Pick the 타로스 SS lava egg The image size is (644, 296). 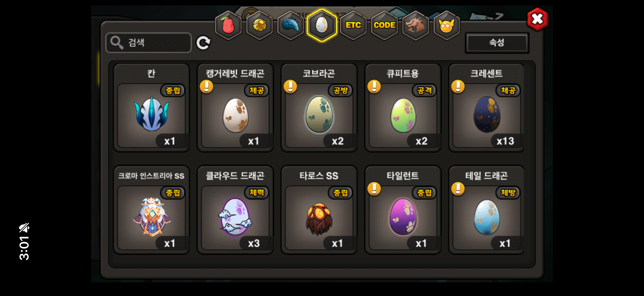click(x=319, y=210)
